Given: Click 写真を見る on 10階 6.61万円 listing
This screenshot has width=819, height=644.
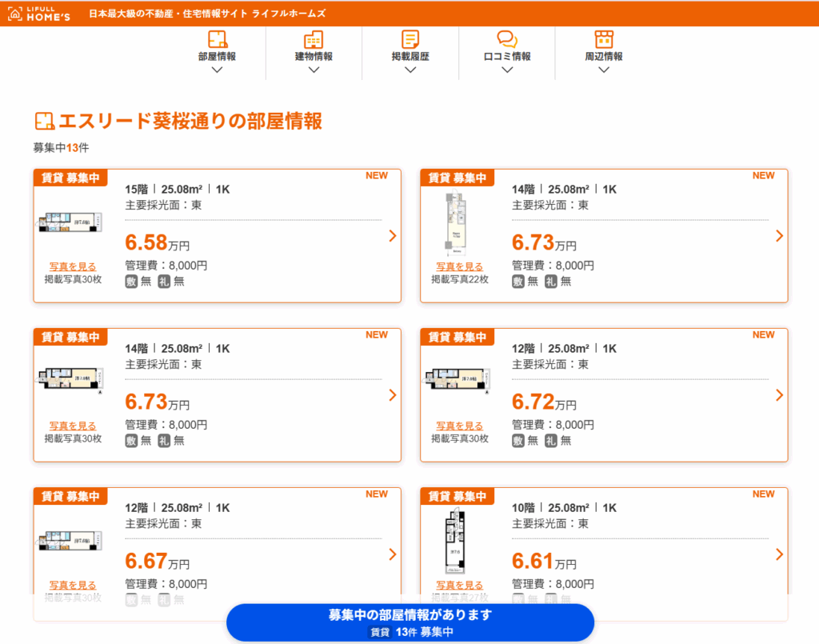Looking at the screenshot, I should 460,586.
